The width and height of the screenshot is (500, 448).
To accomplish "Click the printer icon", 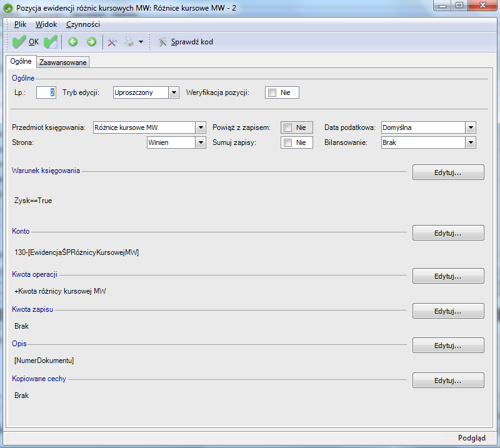I will pyautogui.click(x=129, y=42).
